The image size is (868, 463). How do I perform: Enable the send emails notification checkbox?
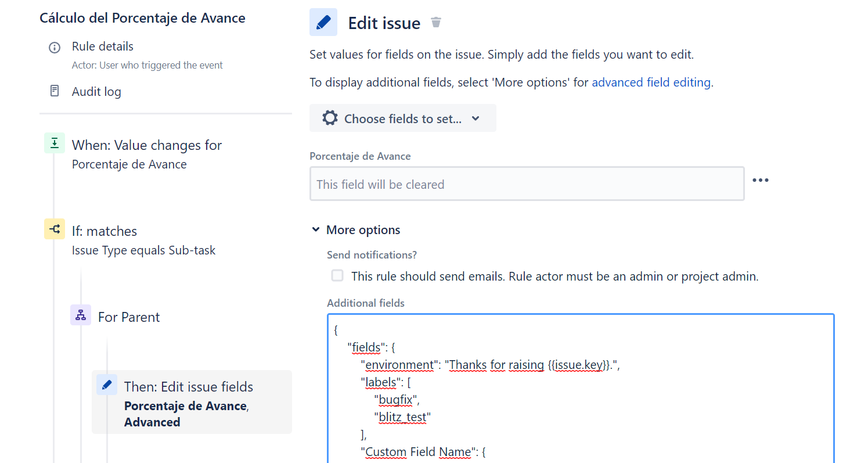(x=337, y=276)
